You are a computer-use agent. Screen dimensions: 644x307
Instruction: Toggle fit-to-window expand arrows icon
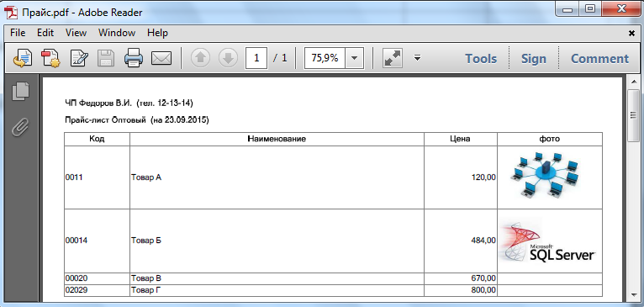393,58
